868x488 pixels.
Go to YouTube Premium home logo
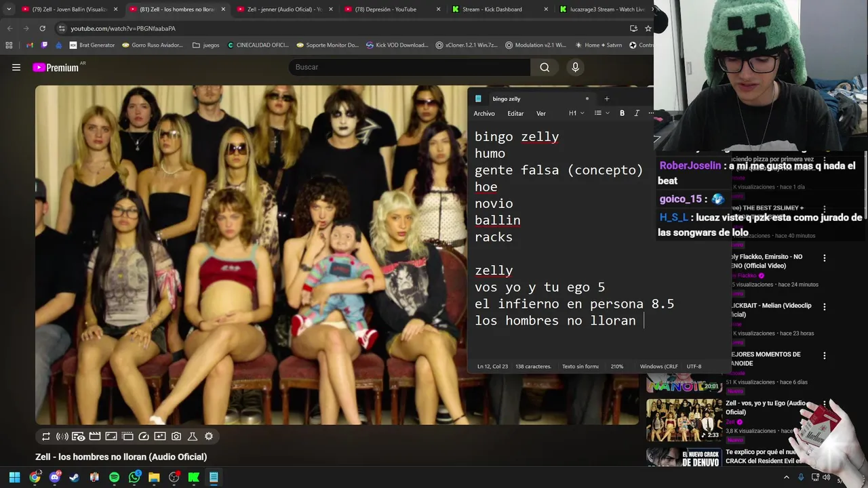pyautogui.click(x=57, y=67)
